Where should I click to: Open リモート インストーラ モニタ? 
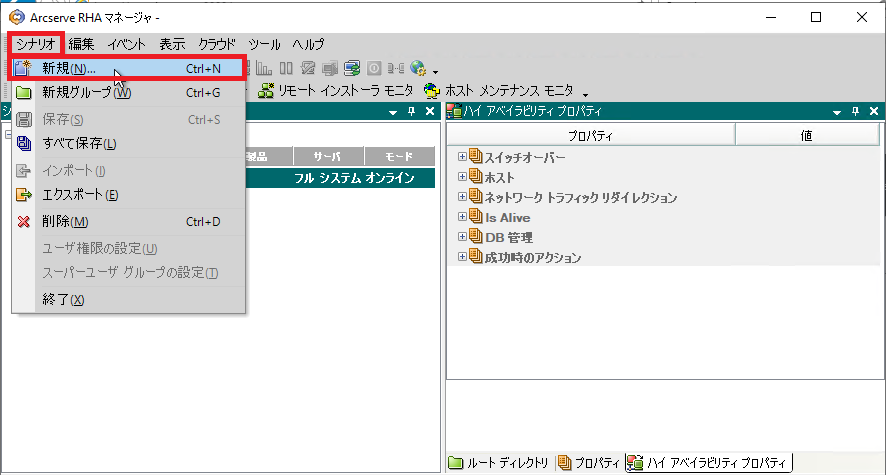click(x=336, y=90)
